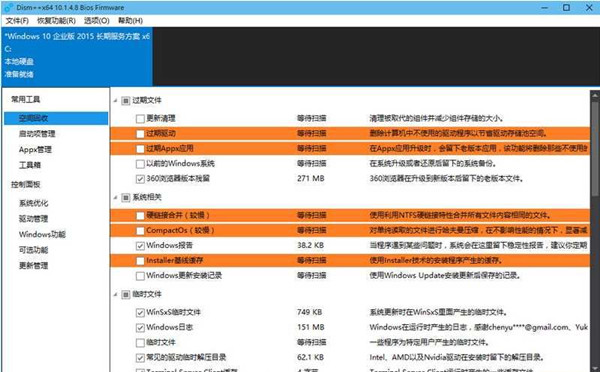The image size is (600, 372).
Task: Click the 38.2 KB size value
Action: (310, 245)
